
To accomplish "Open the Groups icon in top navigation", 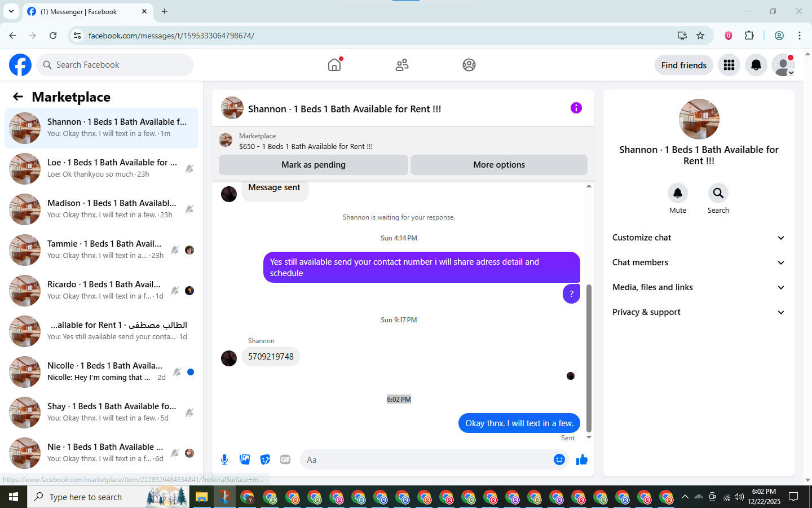I will (469, 65).
